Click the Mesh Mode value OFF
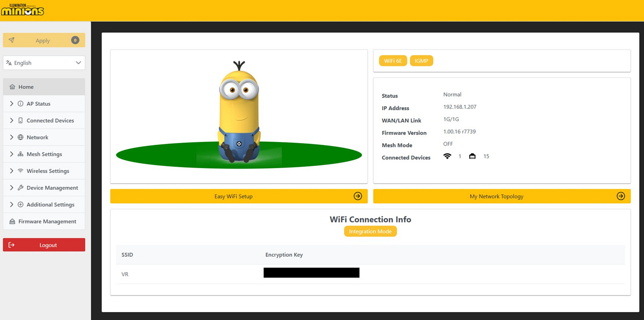The height and width of the screenshot is (320, 644). point(448,144)
